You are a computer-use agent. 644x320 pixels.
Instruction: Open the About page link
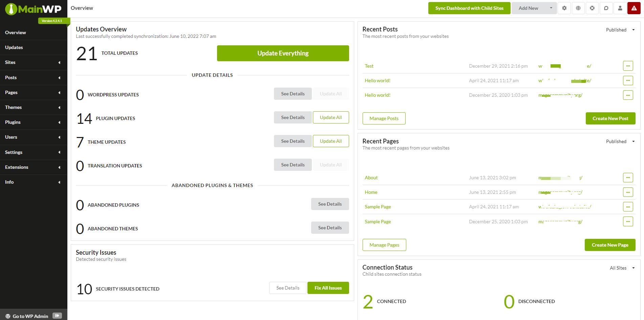(371, 178)
